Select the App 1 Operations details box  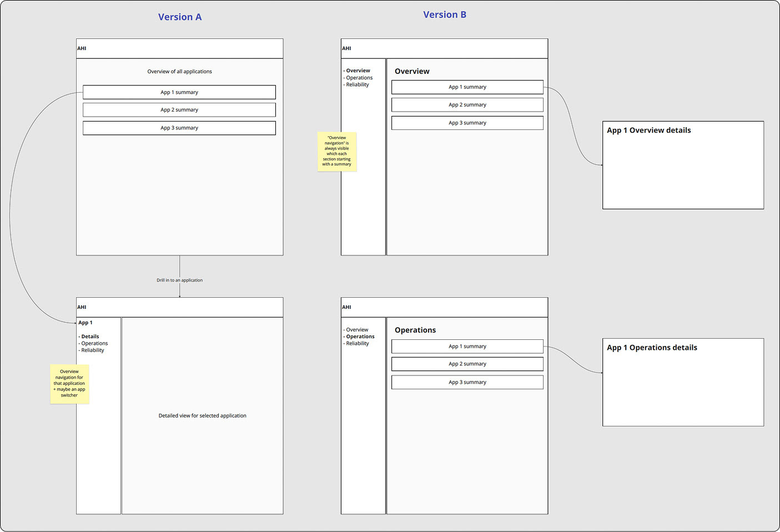tap(683, 383)
